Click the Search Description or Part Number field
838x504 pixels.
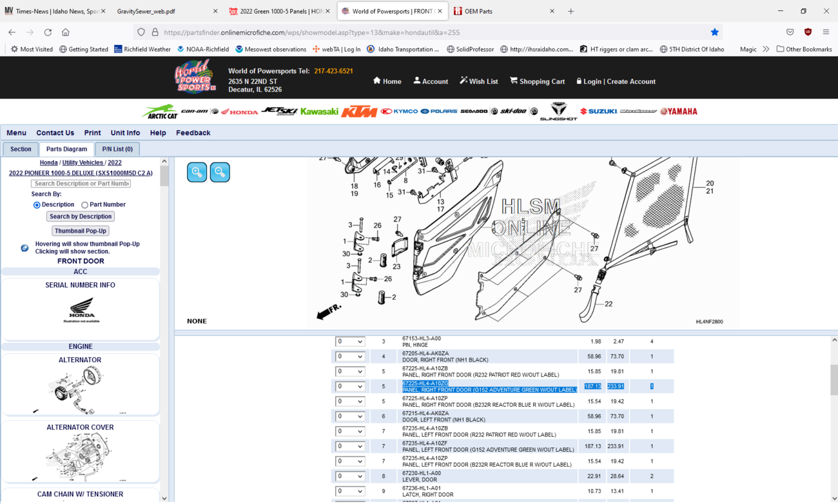[x=81, y=184]
